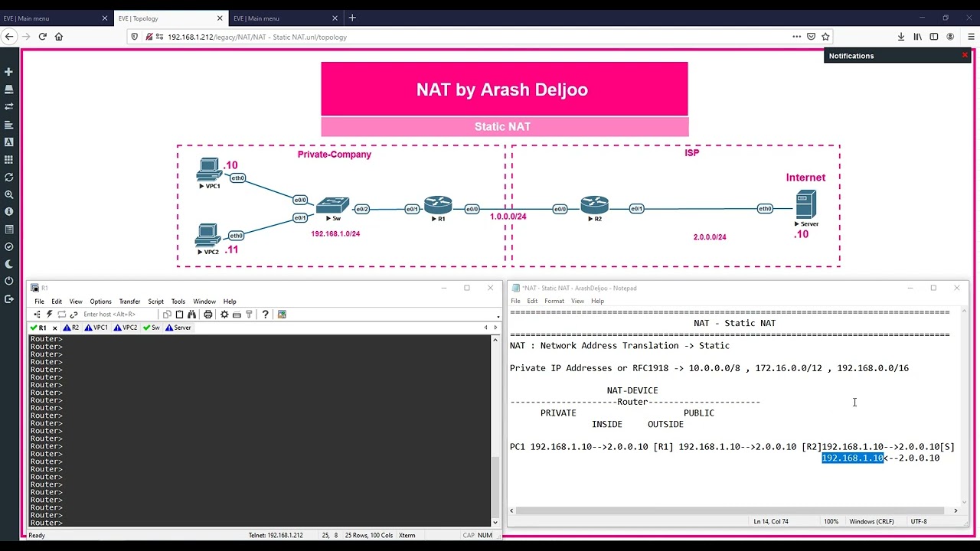
Task: Click the zoom magnifier icon in EVE sidebar
Action: (x=8, y=195)
